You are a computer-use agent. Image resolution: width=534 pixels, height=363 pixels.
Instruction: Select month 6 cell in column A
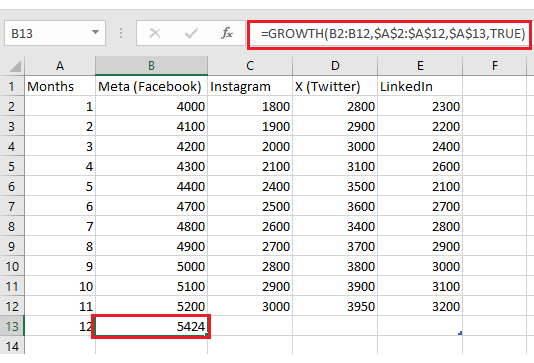pos(60,206)
